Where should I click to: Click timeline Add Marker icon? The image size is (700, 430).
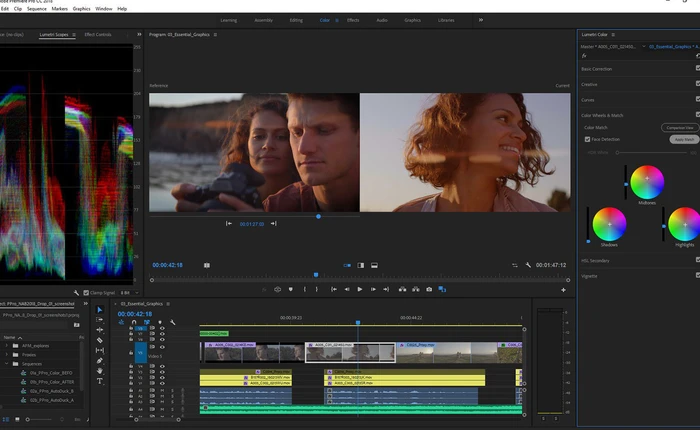click(160, 322)
